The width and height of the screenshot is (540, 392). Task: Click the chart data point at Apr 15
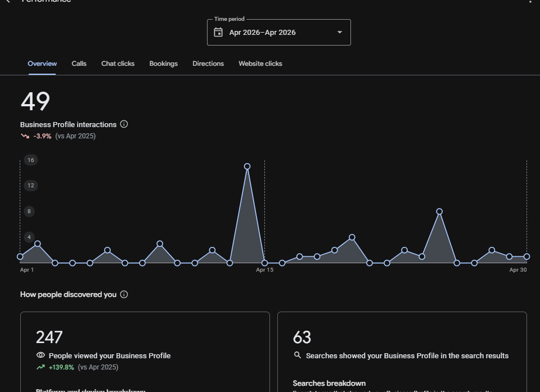point(264,263)
